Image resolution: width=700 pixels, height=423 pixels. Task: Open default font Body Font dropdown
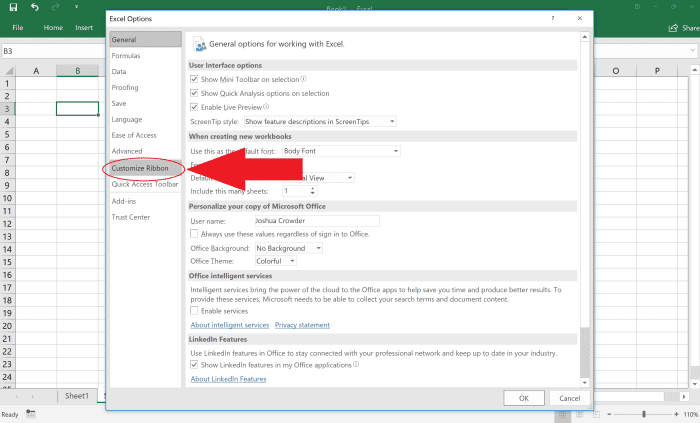point(341,151)
